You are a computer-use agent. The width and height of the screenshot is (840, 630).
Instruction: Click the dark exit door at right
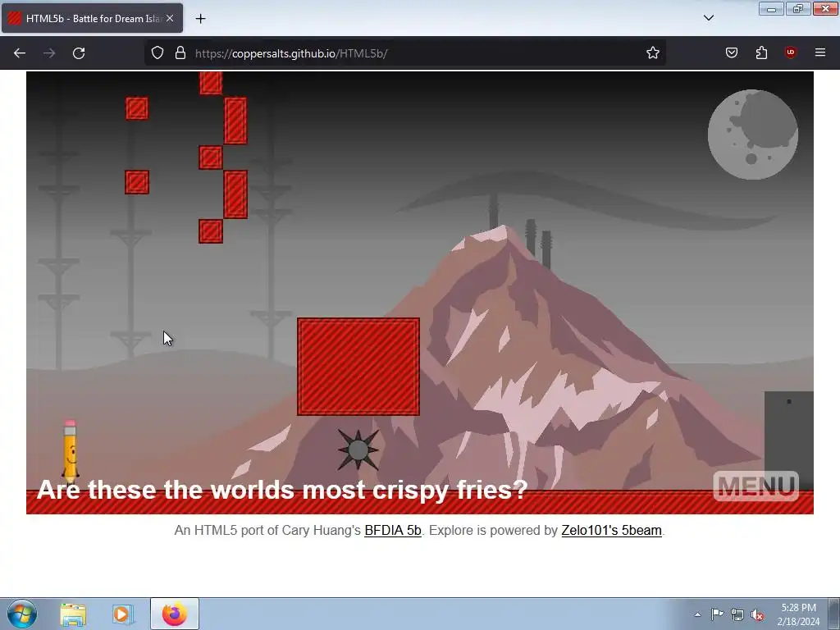coord(788,441)
